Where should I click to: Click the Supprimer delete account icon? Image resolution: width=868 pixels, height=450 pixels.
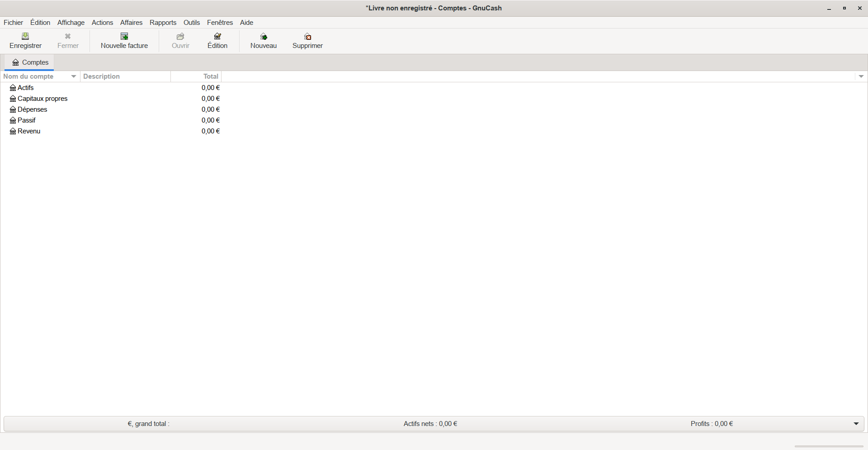click(x=307, y=37)
